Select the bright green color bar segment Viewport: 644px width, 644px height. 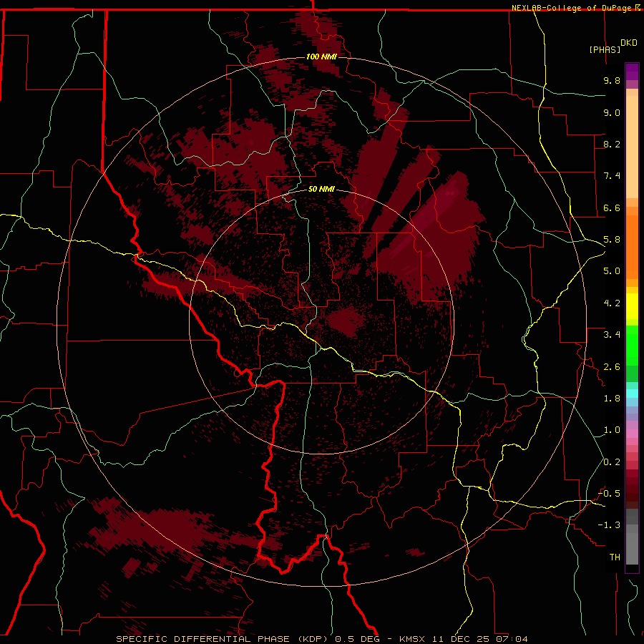[632, 346]
